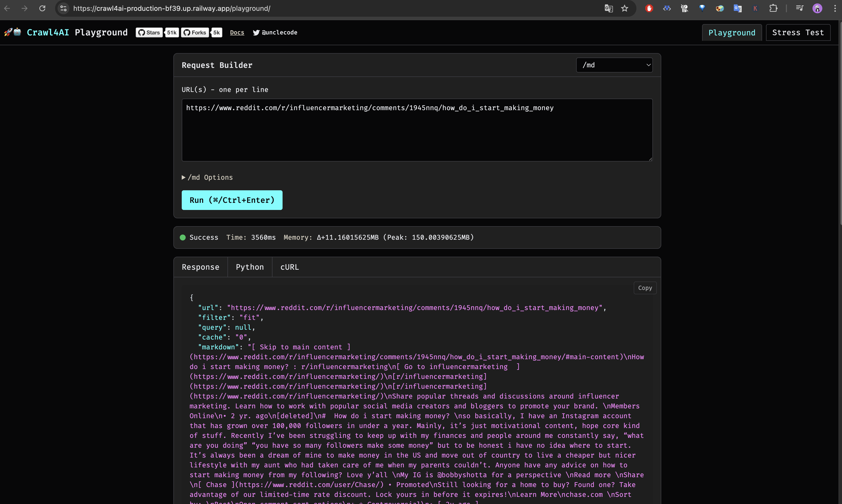The image size is (842, 504).
Task: Click the colorful ball extension icon
Action: point(720,9)
